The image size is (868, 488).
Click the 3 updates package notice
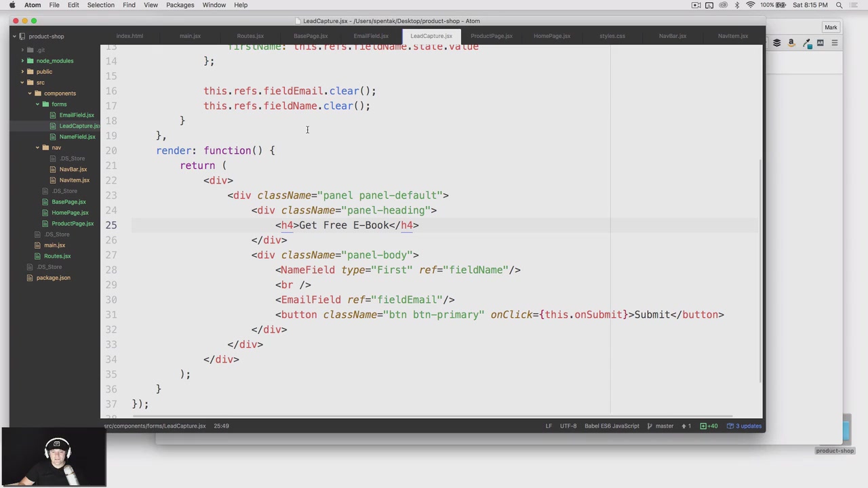click(x=745, y=426)
